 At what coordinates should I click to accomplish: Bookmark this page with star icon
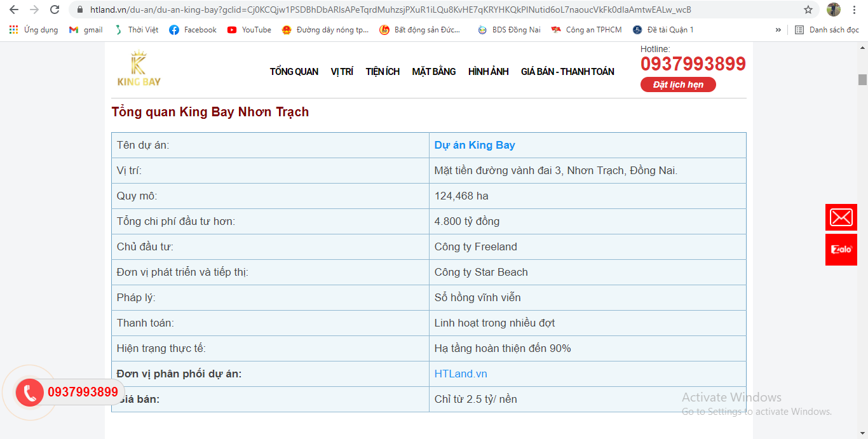(808, 10)
